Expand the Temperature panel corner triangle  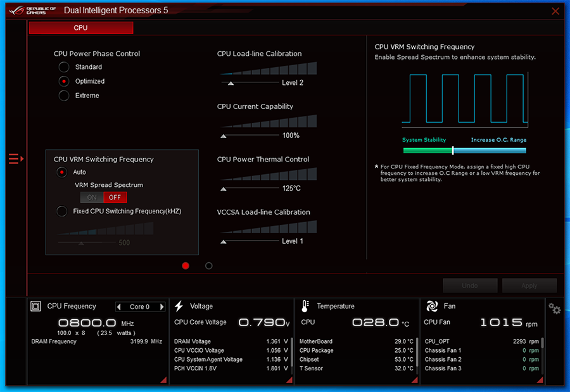point(414,380)
